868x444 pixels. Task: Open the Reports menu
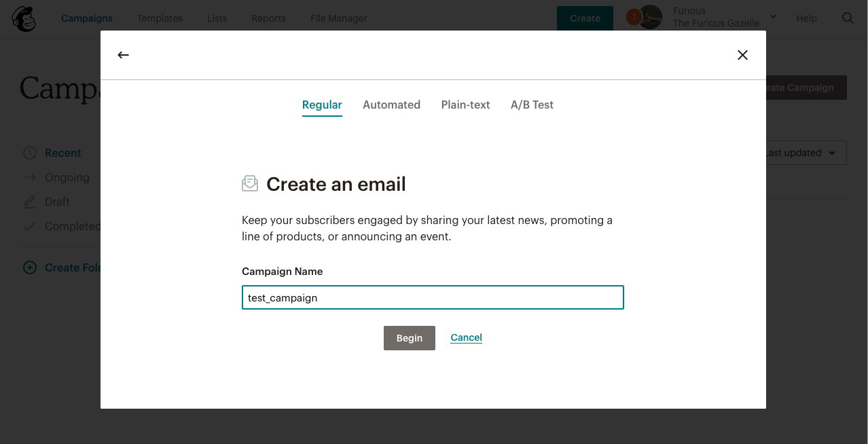pos(269,18)
